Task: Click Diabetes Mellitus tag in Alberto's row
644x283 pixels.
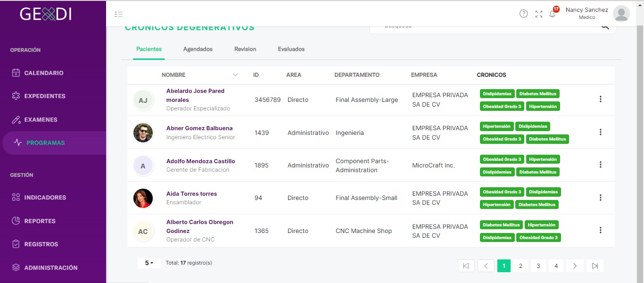Action: tap(501, 225)
